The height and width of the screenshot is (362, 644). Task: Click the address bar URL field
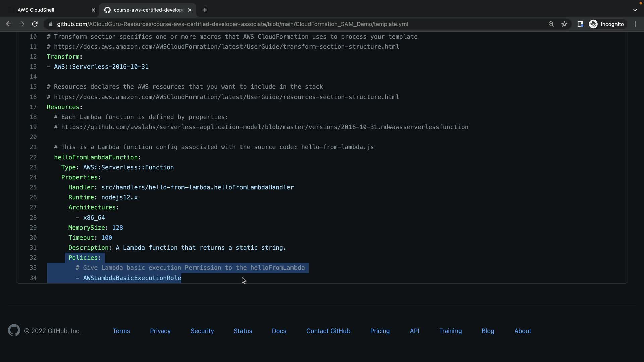click(232, 24)
